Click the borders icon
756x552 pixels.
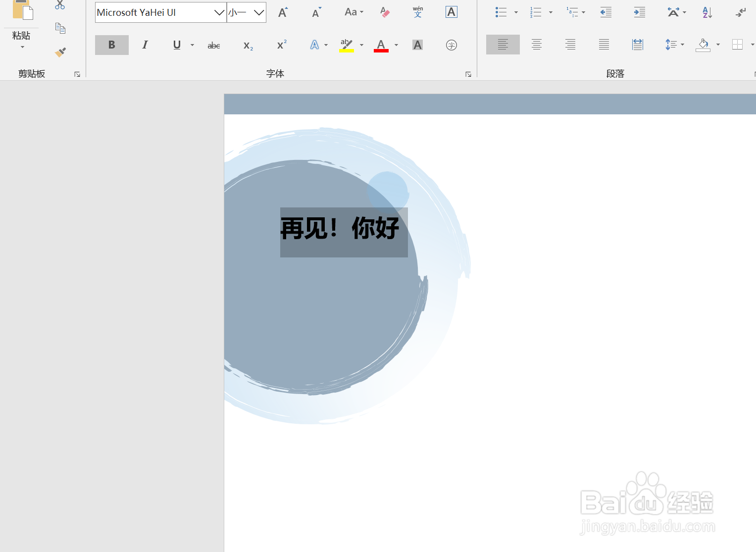point(738,45)
